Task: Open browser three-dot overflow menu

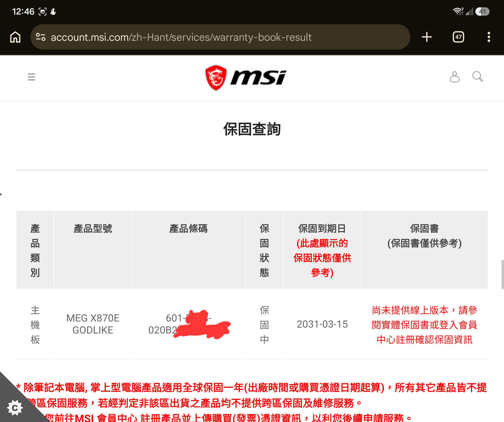Action: (x=489, y=37)
